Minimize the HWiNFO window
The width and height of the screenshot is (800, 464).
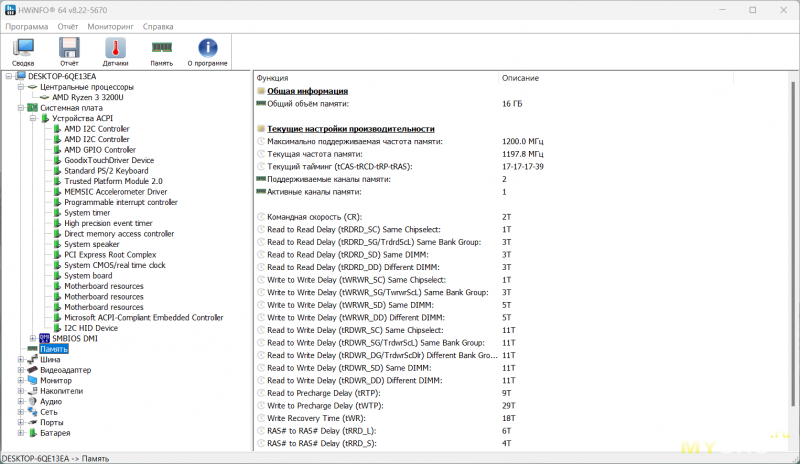pyautogui.click(x=722, y=10)
